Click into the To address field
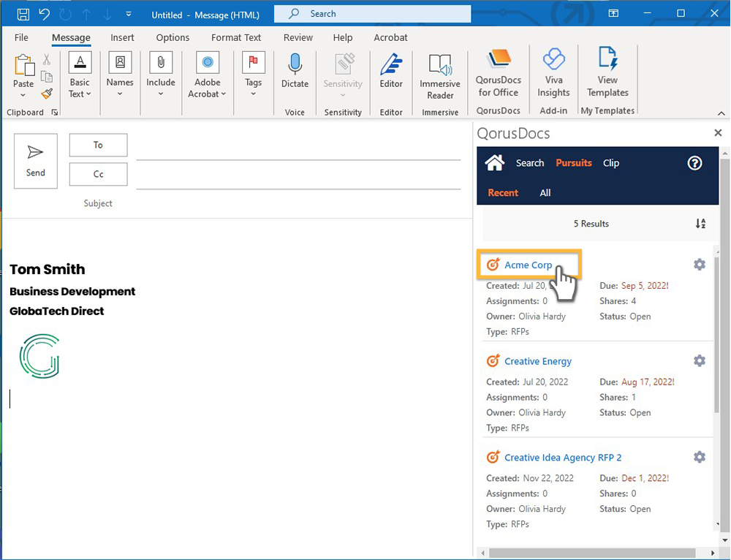The image size is (731, 560). [298, 148]
